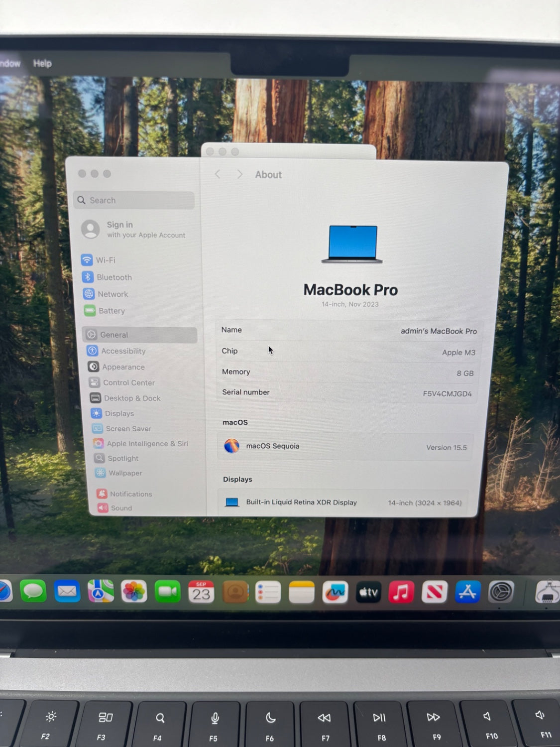Viewport: 560px width, 747px height.
Task: Click the Help menu
Action: point(42,63)
